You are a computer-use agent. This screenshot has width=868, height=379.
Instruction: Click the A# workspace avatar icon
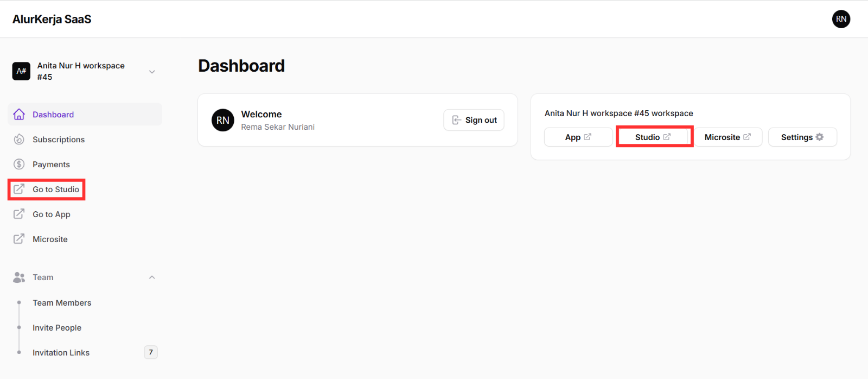click(21, 71)
